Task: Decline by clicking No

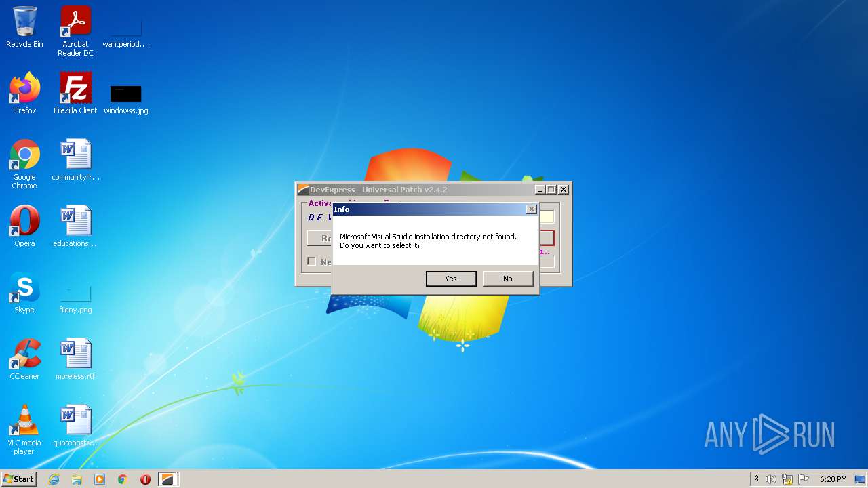Action: tap(508, 279)
